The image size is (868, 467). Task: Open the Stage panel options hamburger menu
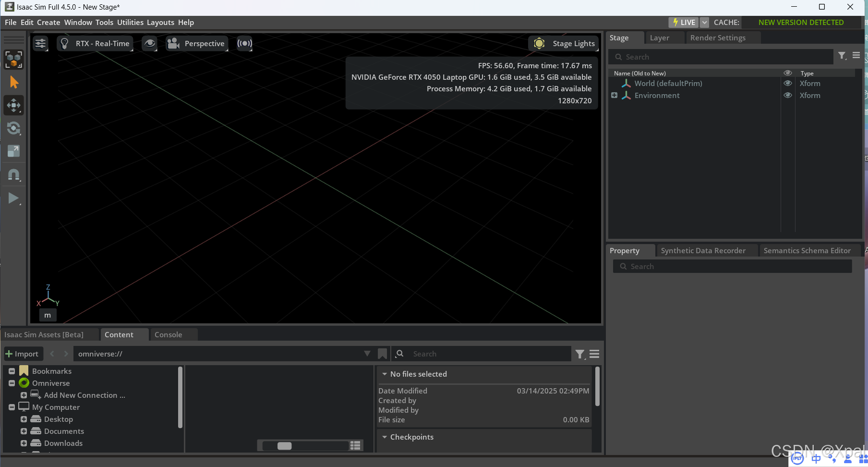(856, 56)
